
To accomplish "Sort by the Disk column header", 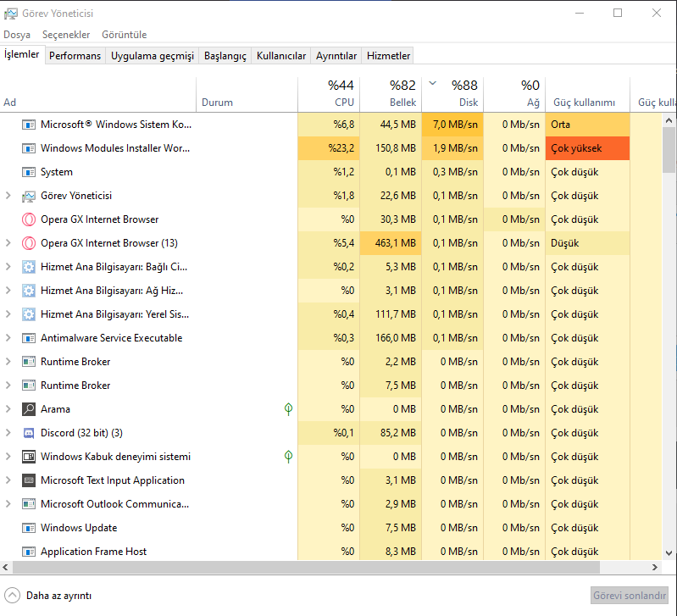I will [452, 94].
